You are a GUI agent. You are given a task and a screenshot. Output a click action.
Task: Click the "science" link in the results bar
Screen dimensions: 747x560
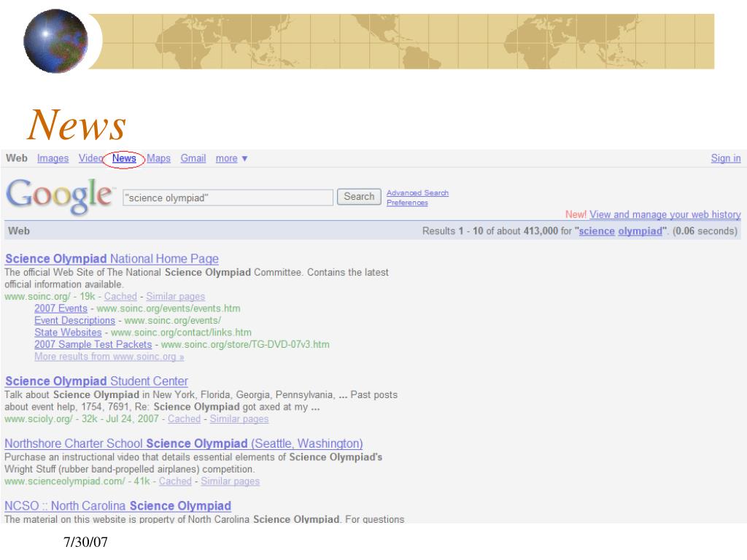[597, 231]
